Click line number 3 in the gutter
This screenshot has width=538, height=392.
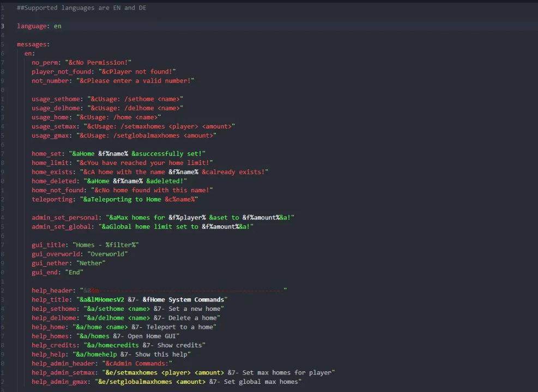(3, 26)
